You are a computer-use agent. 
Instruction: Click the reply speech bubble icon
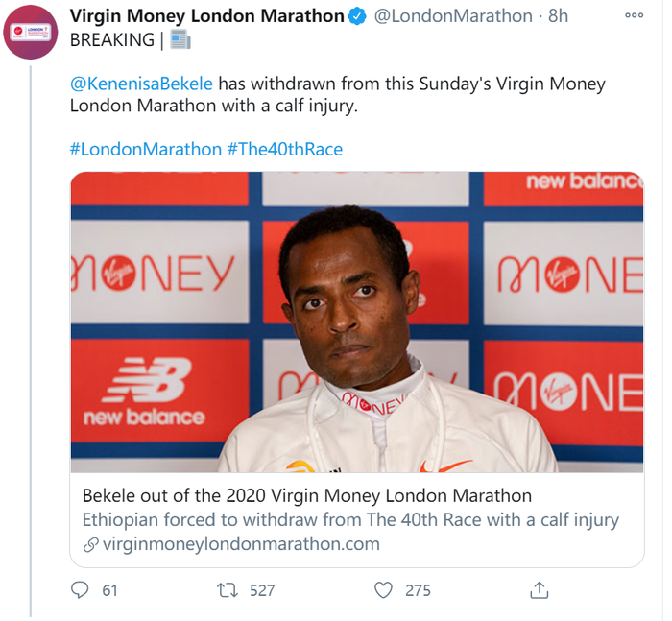coord(81,590)
